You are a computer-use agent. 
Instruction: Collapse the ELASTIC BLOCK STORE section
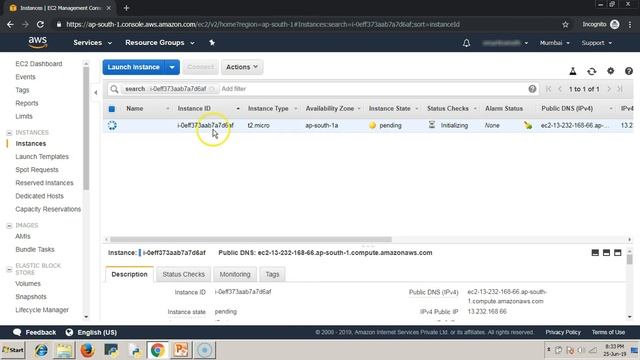click(9, 269)
